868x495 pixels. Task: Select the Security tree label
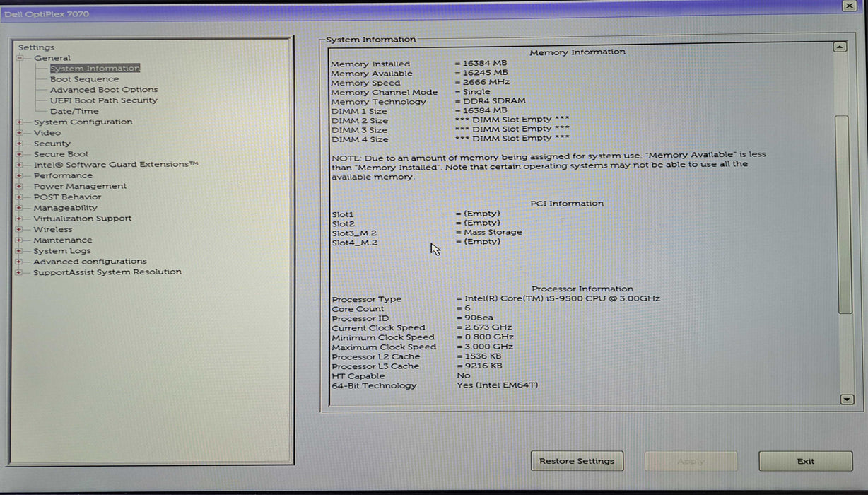coord(52,144)
